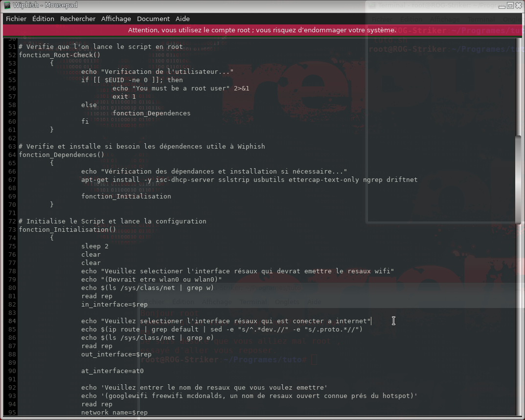Click 'echo "You must be a root user" 2>&1'
525x420 pixels.
point(181,88)
